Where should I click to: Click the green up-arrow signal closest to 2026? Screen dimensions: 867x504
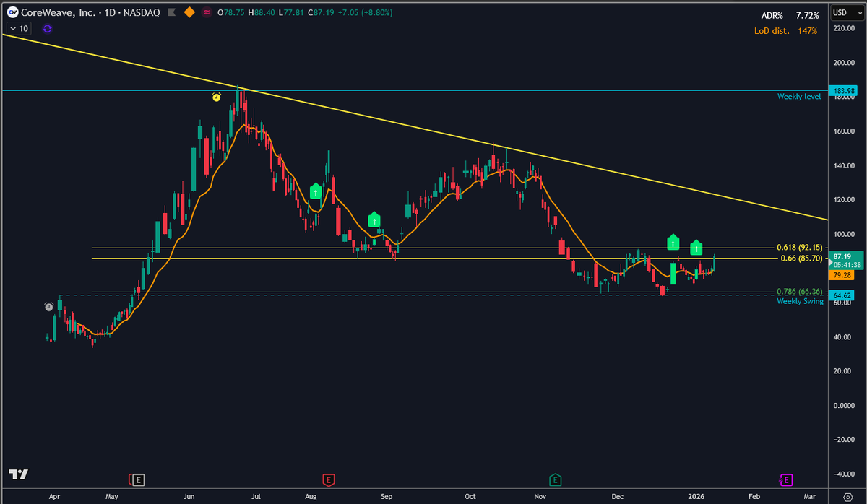pyautogui.click(x=696, y=247)
